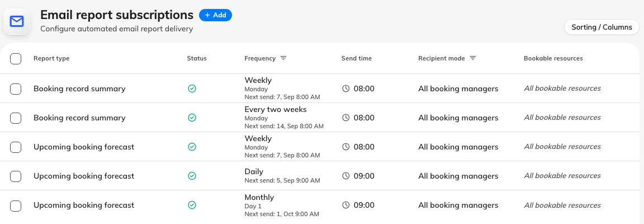Click "All booking managers" in the Daily row
The width and height of the screenshot is (644, 224).
pos(458,176)
